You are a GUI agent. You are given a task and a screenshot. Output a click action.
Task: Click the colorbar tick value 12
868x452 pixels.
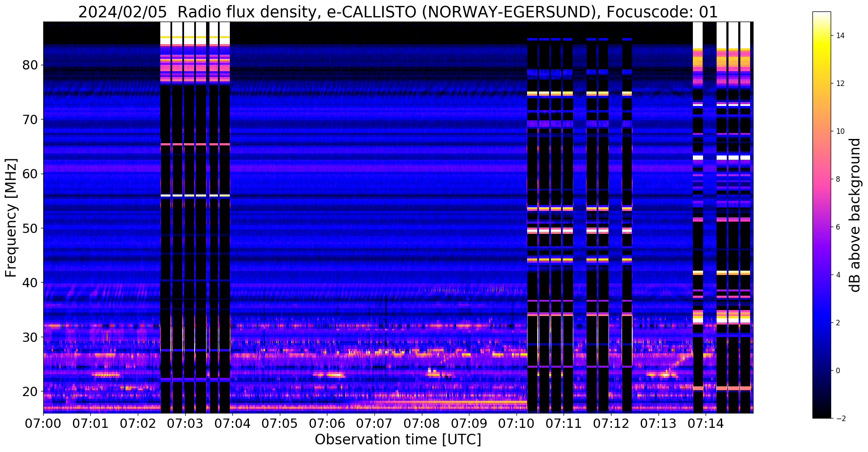coord(840,84)
